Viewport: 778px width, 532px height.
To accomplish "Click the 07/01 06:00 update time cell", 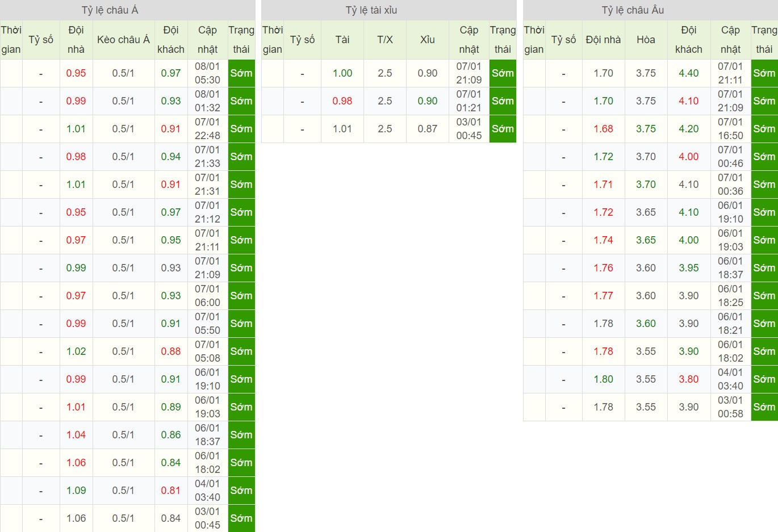I will [x=207, y=296].
